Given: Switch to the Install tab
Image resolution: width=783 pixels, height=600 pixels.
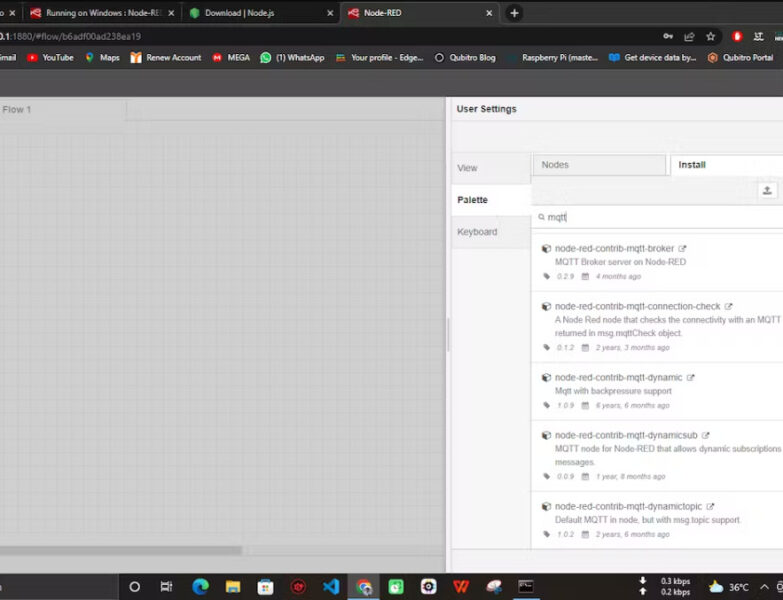Looking at the screenshot, I should click(x=692, y=165).
